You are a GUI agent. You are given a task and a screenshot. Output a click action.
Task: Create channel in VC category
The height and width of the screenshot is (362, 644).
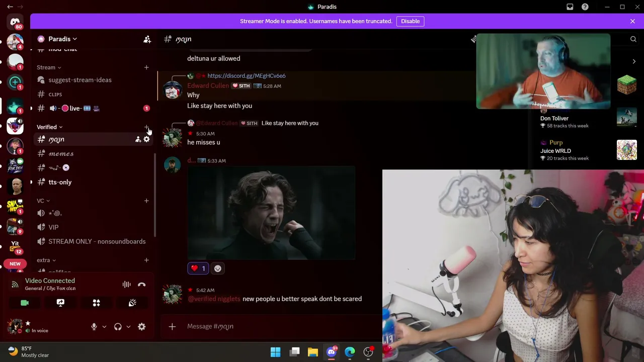[146, 201]
